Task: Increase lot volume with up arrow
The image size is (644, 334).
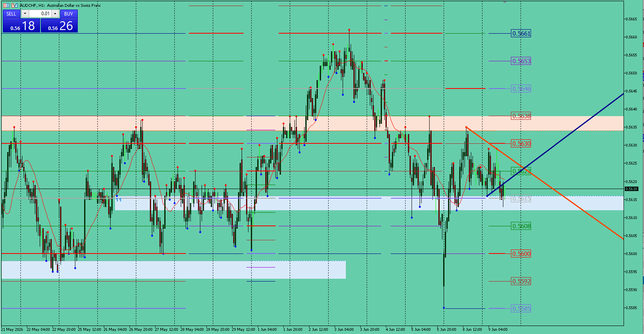Action: click(55, 14)
